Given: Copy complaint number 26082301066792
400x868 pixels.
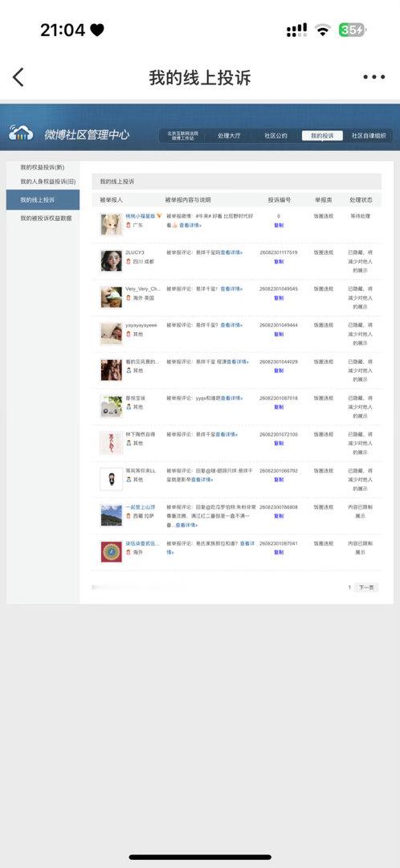Looking at the screenshot, I should click(278, 479).
